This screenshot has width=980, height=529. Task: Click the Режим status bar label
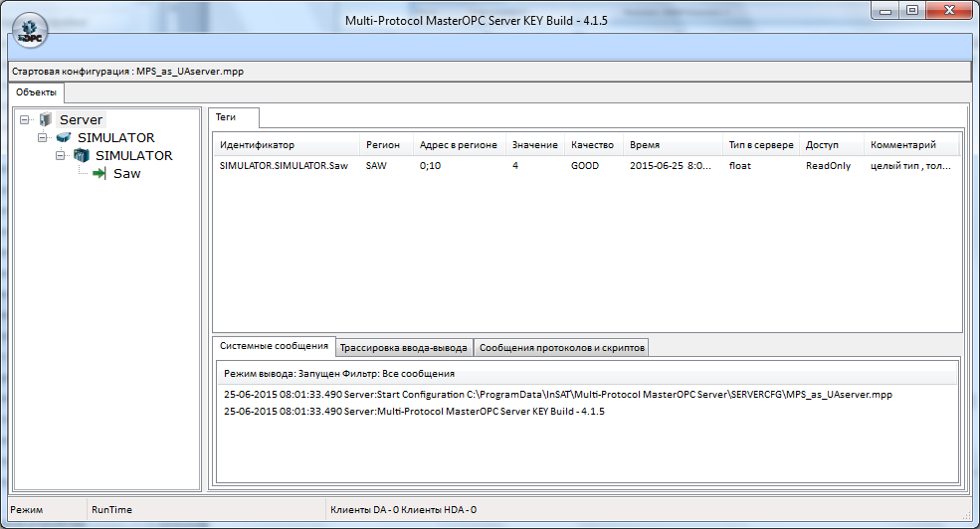point(26,510)
